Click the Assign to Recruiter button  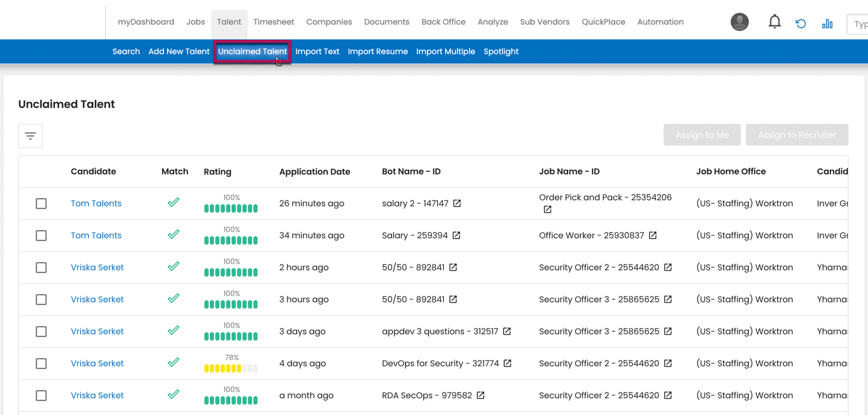(x=797, y=135)
